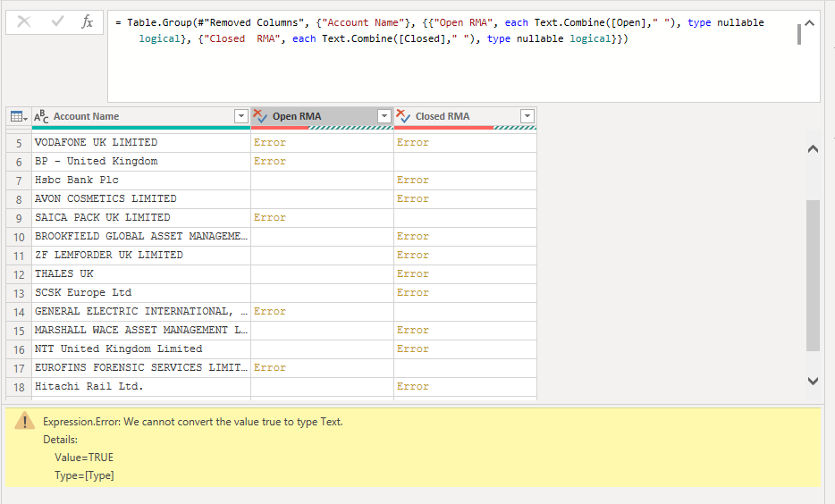835x504 pixels.
Task: Click the Closed RMA Error in MARSHALL WACE row
Action: pyautogui.click(x=413, y=330)
